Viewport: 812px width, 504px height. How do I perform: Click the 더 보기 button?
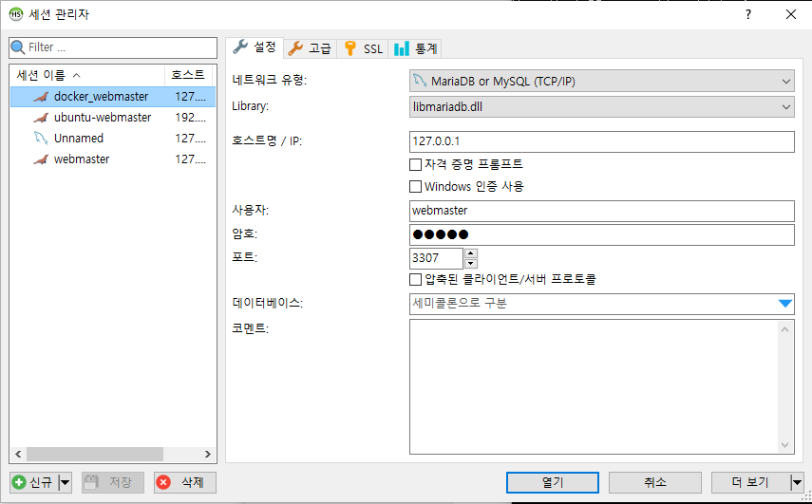coord(751,482)
